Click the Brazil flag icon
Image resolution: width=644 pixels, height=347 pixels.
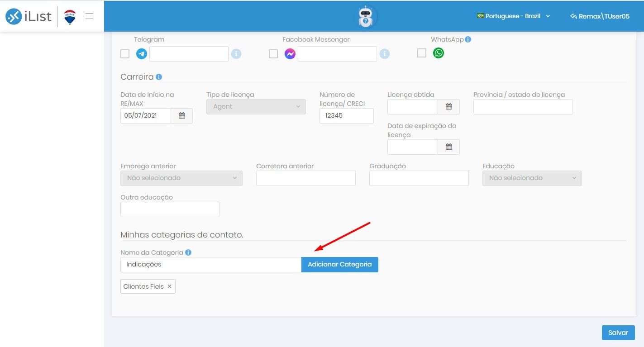click(481, 16)
